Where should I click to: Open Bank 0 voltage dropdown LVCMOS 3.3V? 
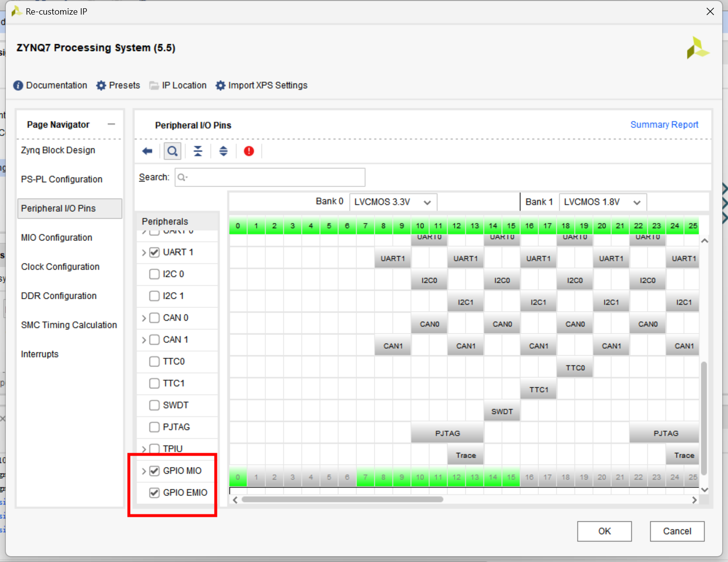click(393, 202)
